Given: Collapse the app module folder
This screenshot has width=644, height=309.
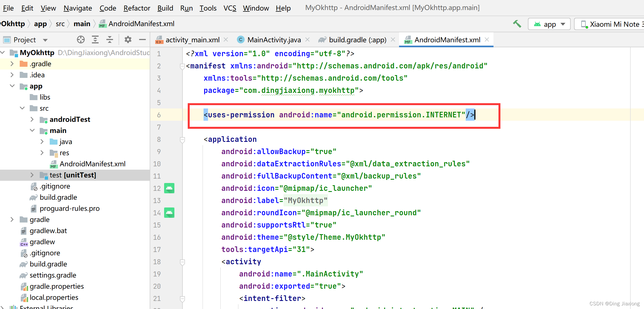Looking at the screenshot, I should click(12, 86).
